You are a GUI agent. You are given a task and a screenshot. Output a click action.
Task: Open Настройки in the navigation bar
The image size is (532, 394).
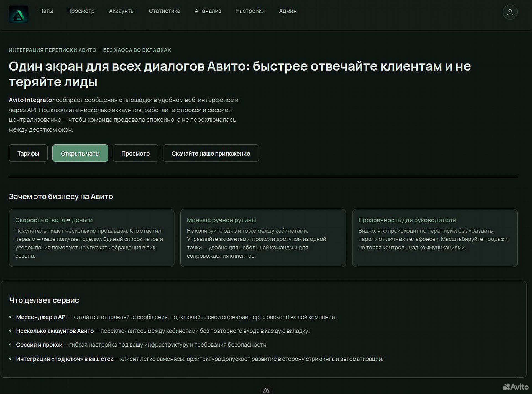[250, 11]
